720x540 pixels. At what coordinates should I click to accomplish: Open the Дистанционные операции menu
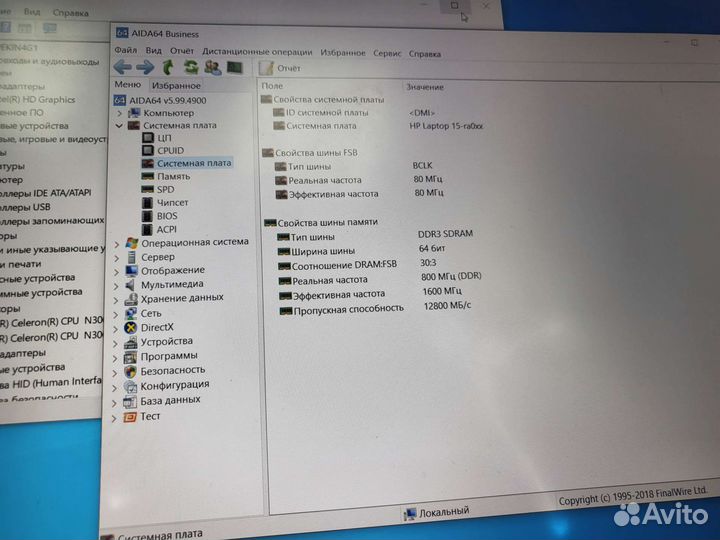[x=257, y=52]
